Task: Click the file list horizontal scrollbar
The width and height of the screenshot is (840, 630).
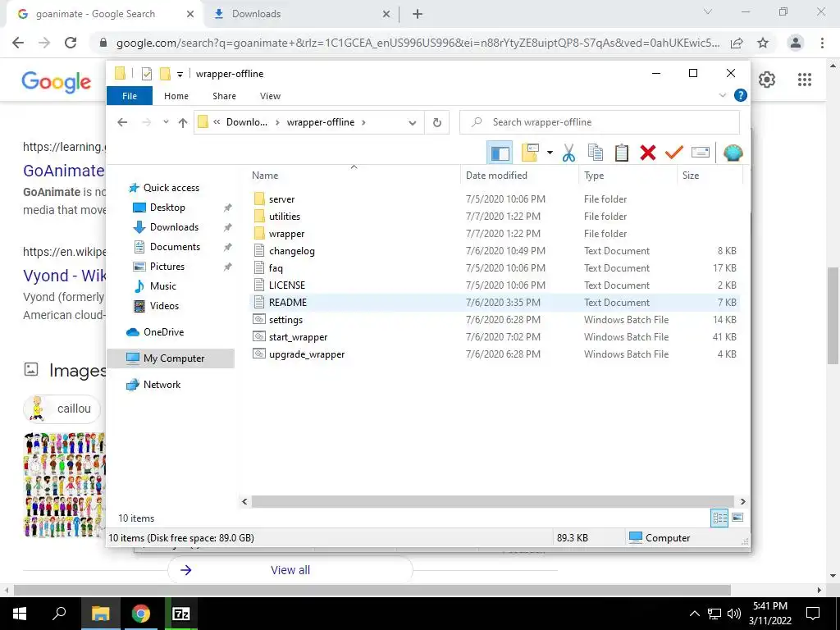Action: (492, 501)
